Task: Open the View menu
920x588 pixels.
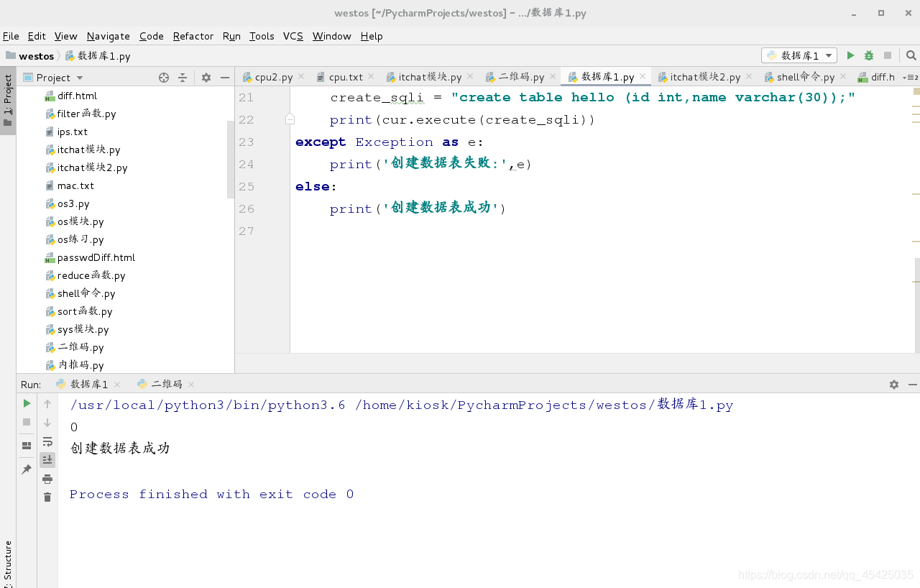Action: [x=66, y=36]
